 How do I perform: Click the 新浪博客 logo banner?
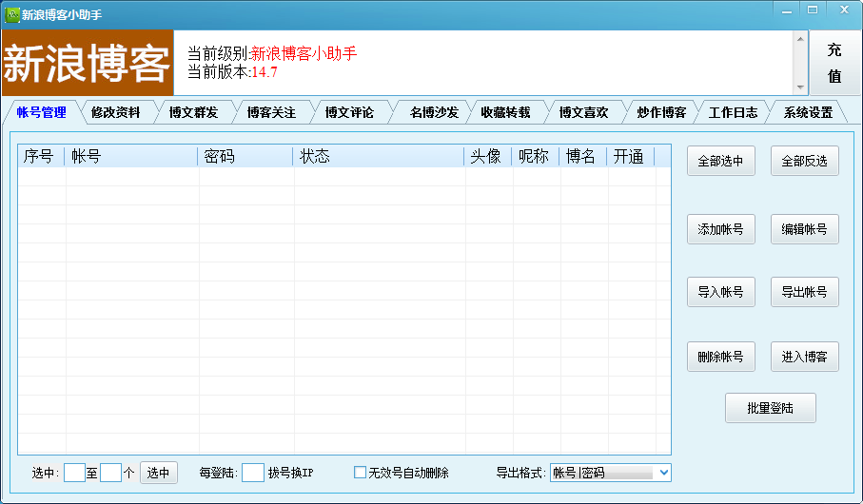click(88, 63)
